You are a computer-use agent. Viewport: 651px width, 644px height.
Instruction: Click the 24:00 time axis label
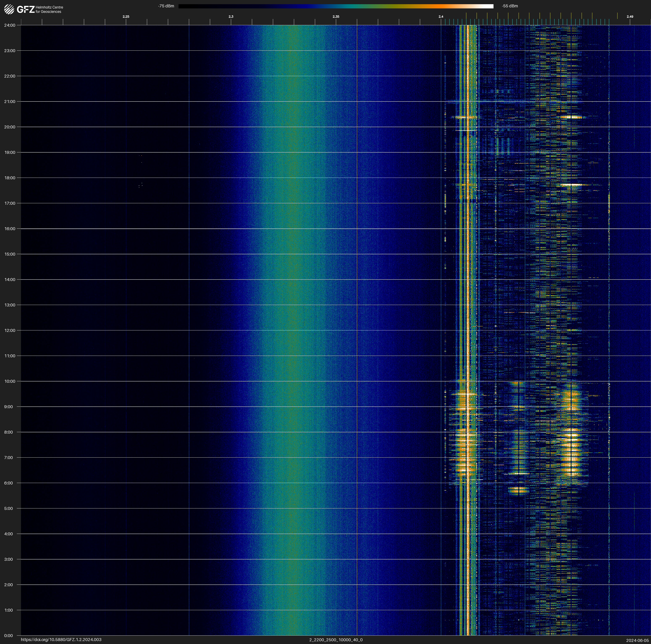pos(9,25)
